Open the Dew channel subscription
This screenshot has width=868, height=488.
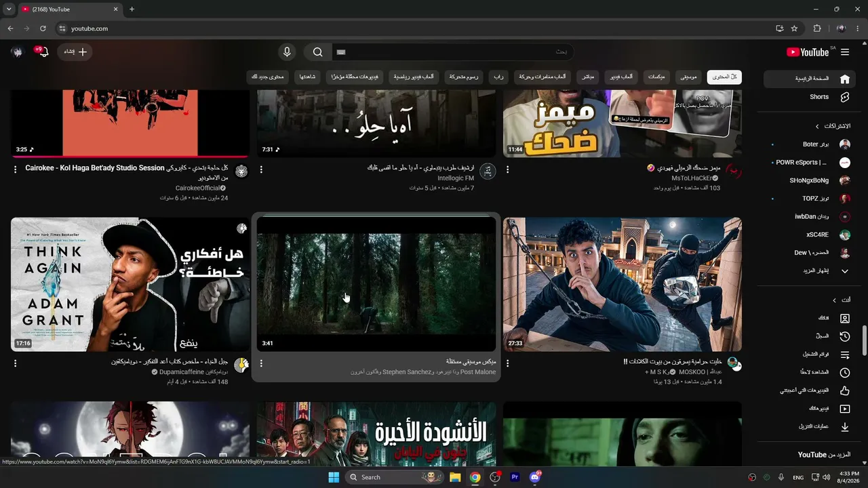(811, 253)
